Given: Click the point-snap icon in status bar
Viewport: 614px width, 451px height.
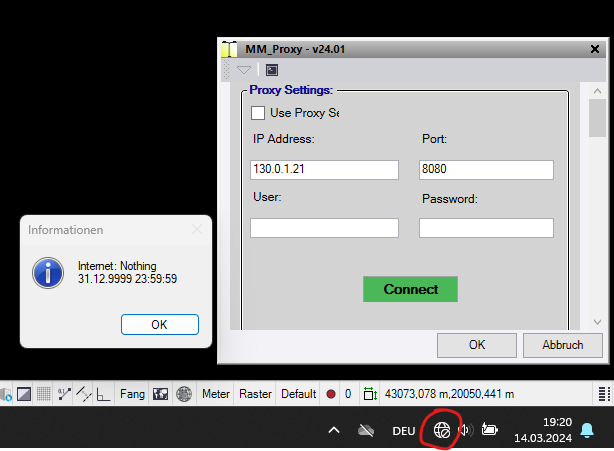Looking at the screenshot, I should tap(64, 394).
